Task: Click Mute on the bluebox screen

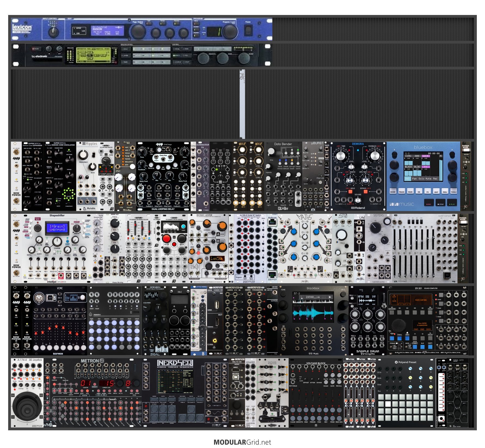Action: (428, 179)
